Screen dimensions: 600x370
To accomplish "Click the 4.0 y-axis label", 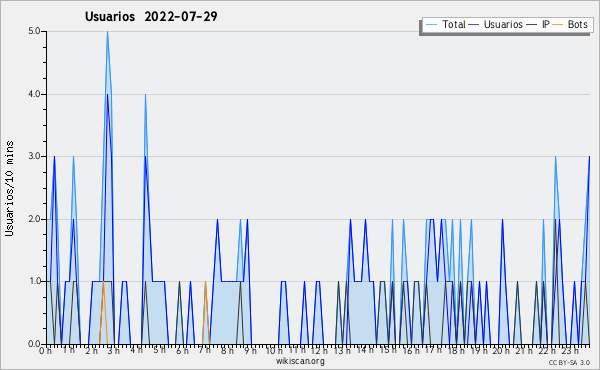I will [34, 94].
